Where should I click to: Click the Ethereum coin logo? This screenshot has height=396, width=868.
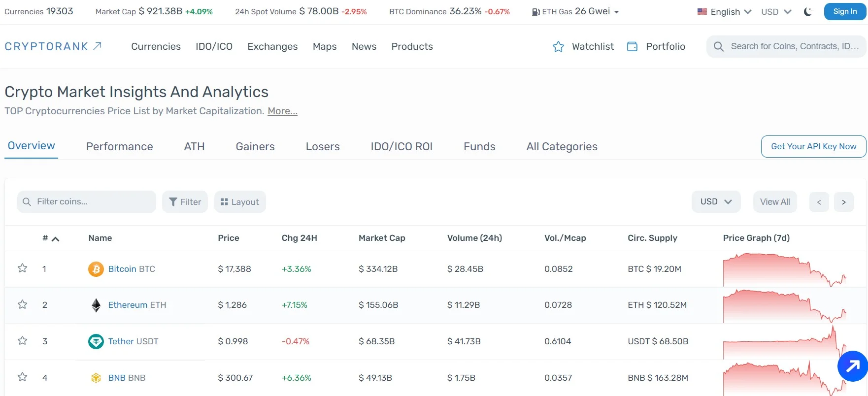(96, 305)
